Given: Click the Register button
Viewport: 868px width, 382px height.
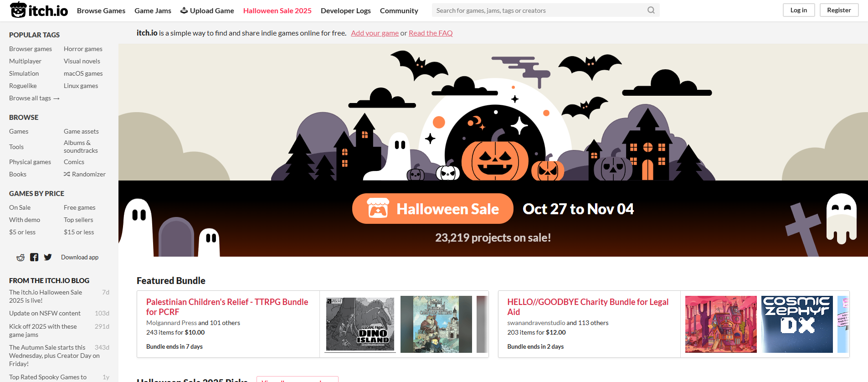Looking at the screenshot, I should tap(839, 10).
